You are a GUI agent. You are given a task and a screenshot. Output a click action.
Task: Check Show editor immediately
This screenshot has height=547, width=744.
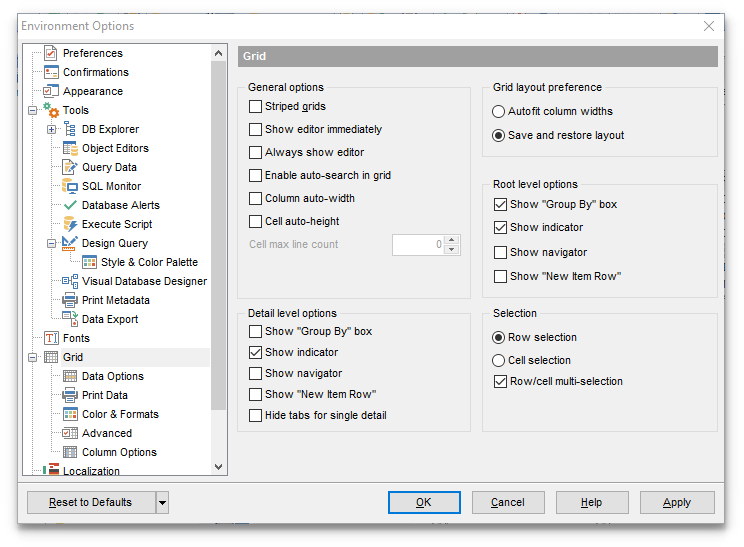255,130
